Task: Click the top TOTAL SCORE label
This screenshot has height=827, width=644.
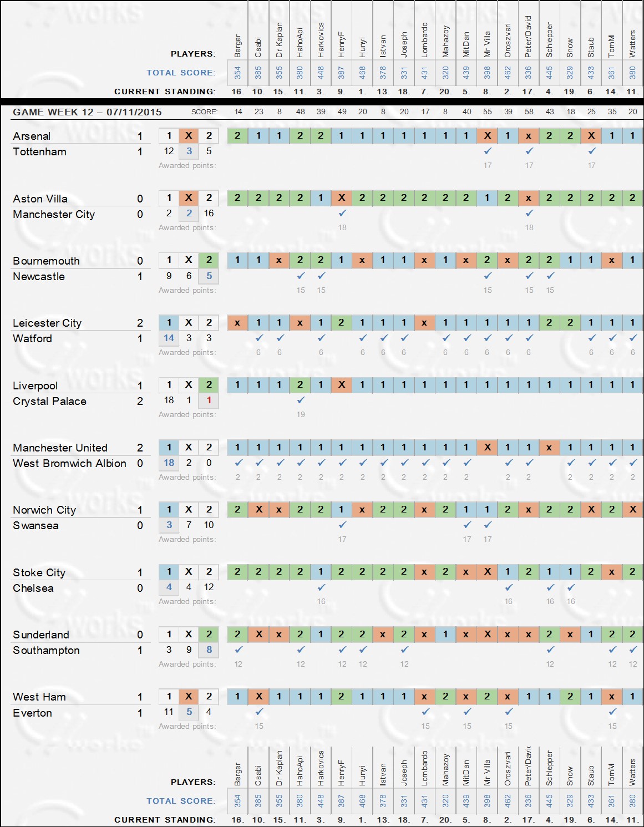Action: click(x=180, y=73)
